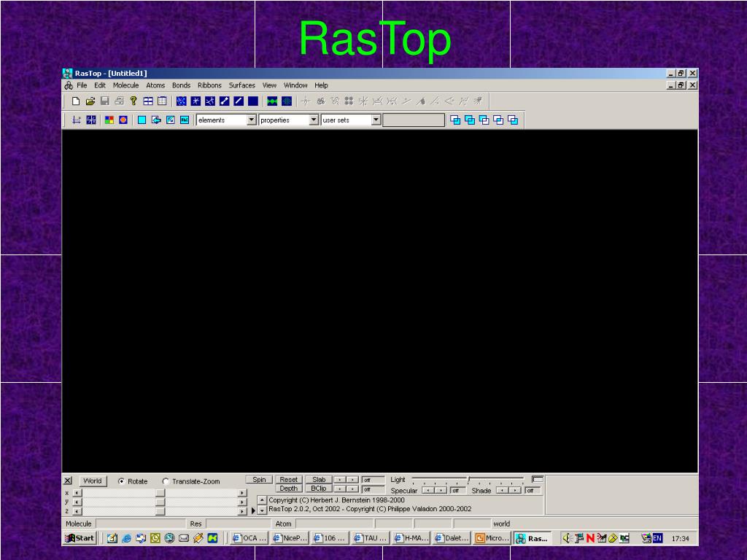Click the empty field after user sets
The image size is (747, 560).
(x=414, y=120)
